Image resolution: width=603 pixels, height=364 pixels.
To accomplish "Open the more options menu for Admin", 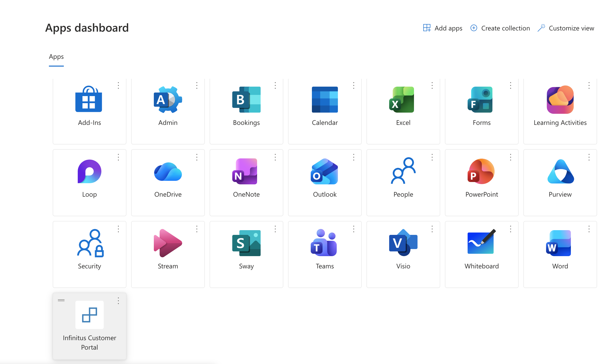I will click(197, 85).
